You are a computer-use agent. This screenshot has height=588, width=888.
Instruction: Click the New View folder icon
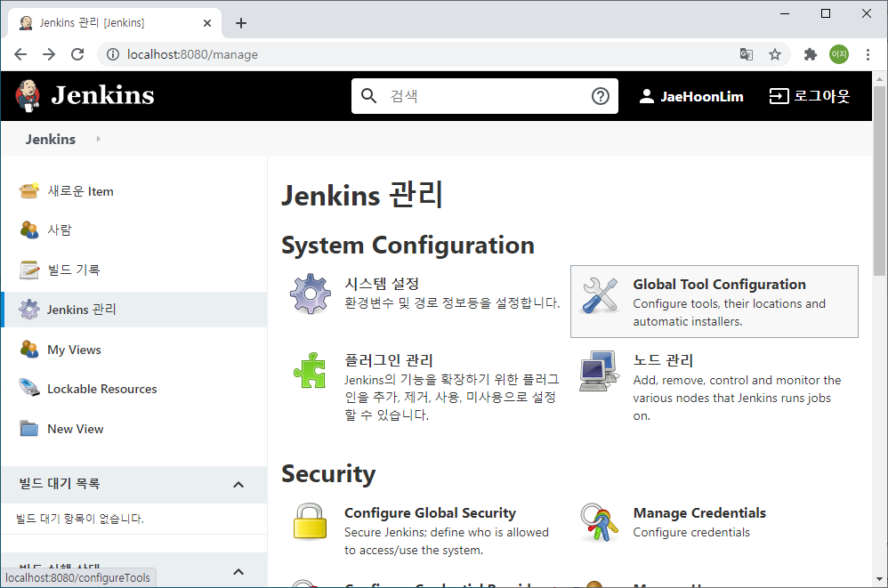point(28,429)
